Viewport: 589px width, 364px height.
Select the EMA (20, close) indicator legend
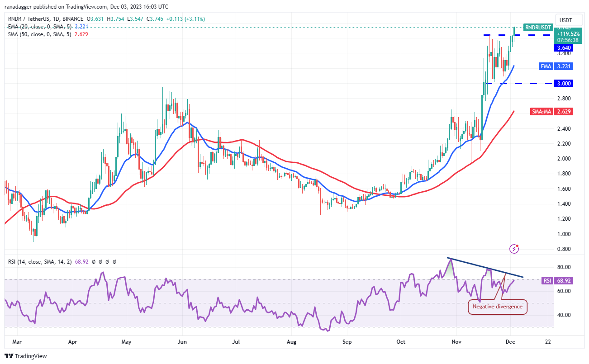tap(39, 27)
